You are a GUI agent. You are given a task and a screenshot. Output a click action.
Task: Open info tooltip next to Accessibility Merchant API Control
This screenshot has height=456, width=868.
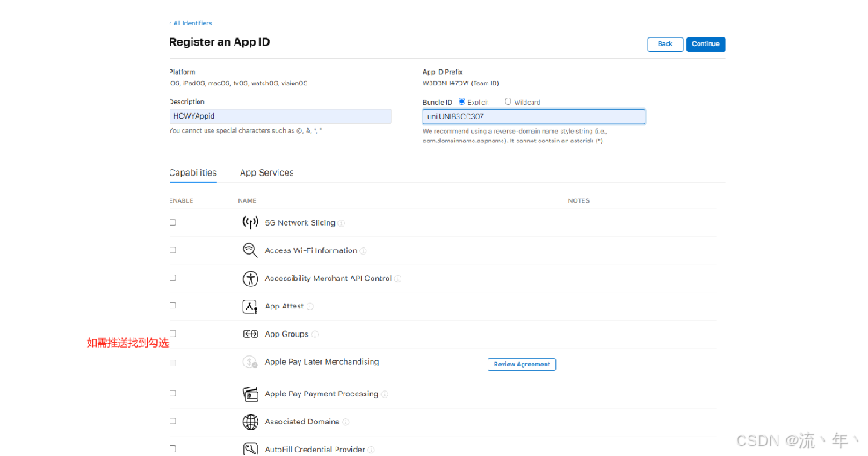tap(398, 279)
